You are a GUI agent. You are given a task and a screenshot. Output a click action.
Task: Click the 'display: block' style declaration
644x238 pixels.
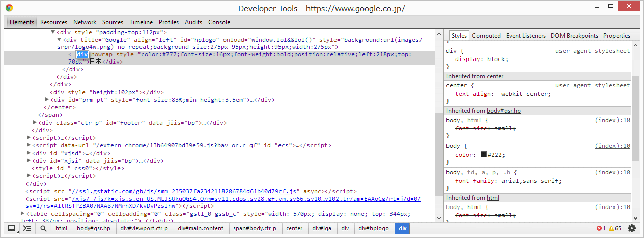pyautogui.click(x=482, y=59)
